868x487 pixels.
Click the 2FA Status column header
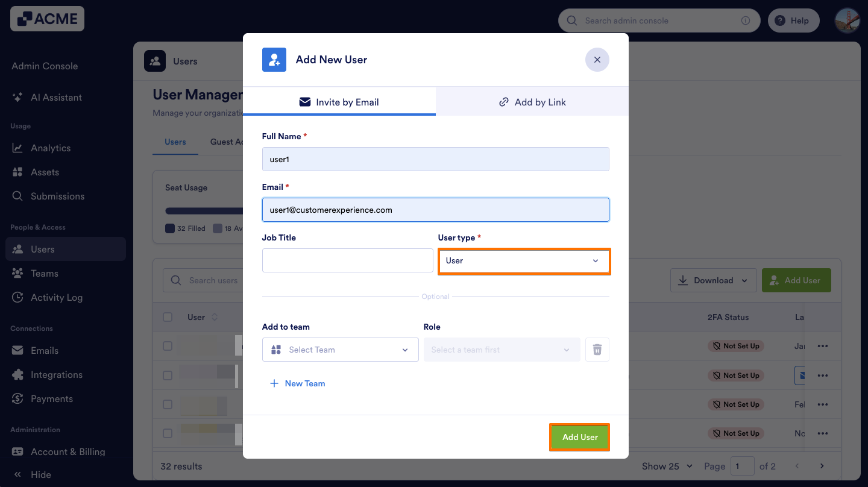[728, 317]
